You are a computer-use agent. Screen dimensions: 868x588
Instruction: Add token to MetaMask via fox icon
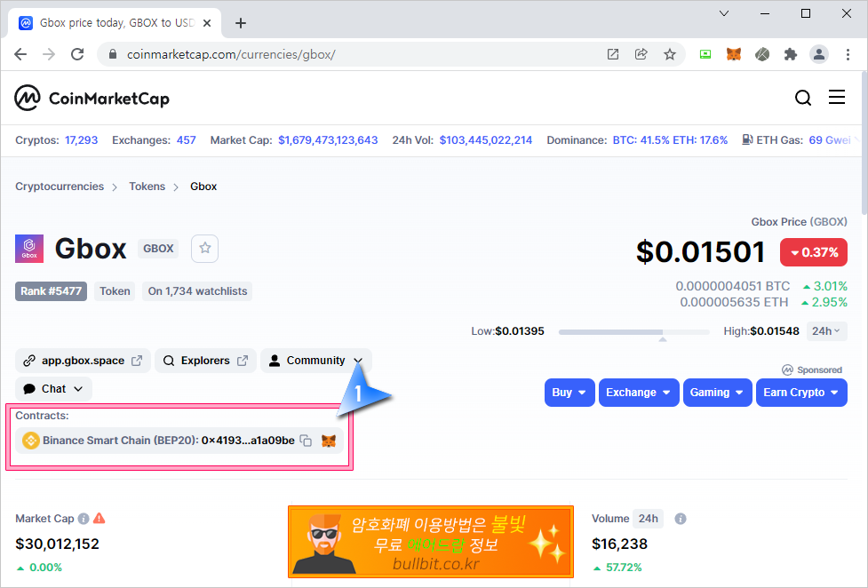[329, 441]
